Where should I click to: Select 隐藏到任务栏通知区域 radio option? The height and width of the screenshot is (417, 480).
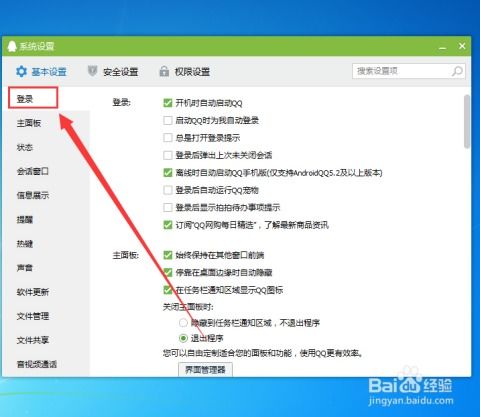(x=183, y=322)
